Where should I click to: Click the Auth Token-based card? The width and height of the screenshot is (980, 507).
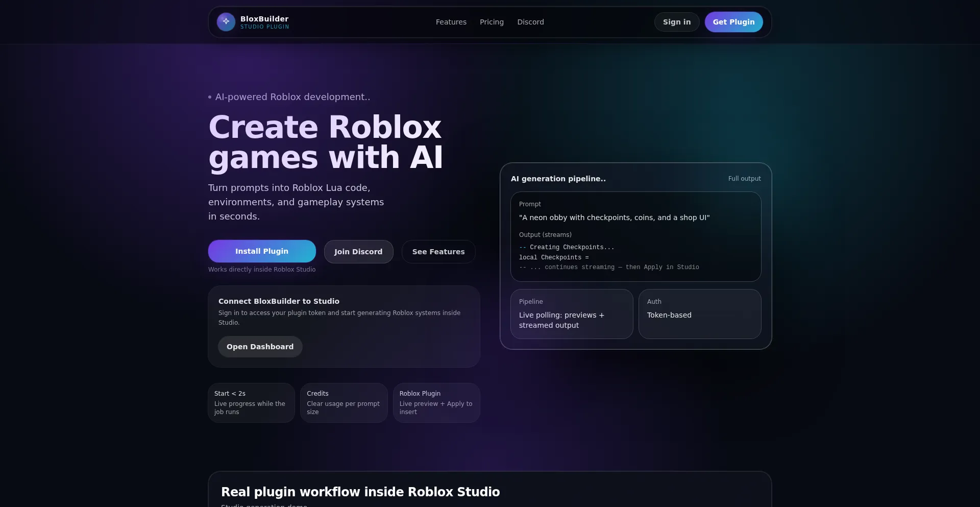click(x=700, y=314)
